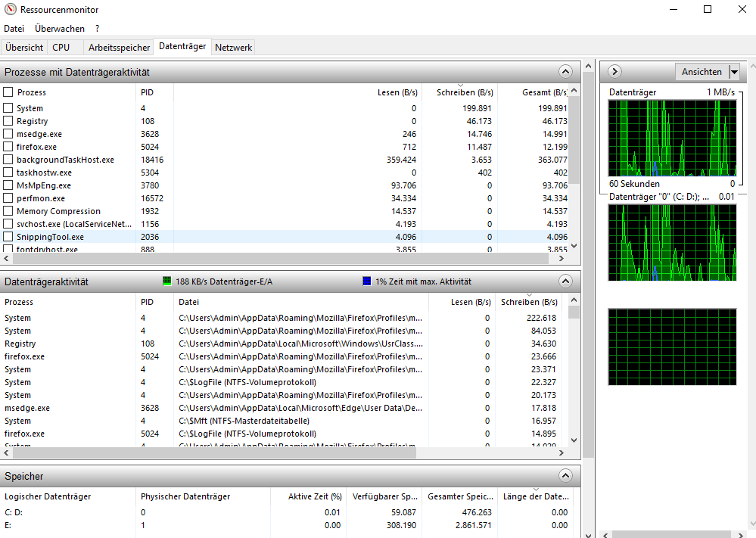Screen dimensions: 756x538
Task: Collapse the Datenträgeraktivität panel
Action: [565, 281]
